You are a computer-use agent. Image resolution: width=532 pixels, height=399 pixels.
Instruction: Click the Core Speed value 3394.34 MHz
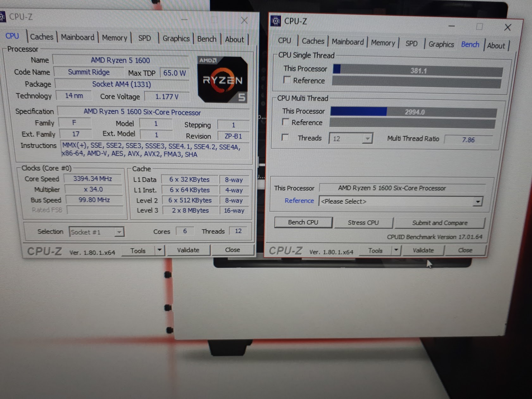click(x=93, y=179)
